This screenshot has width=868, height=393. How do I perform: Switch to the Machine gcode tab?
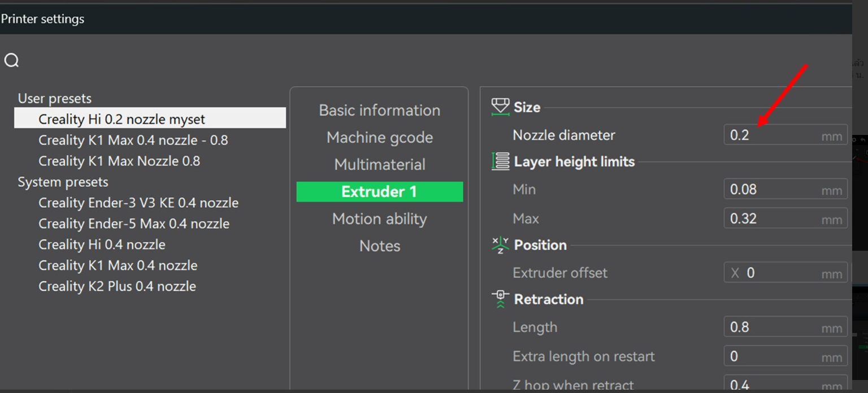pyautogui.click(x=379, y=137)
